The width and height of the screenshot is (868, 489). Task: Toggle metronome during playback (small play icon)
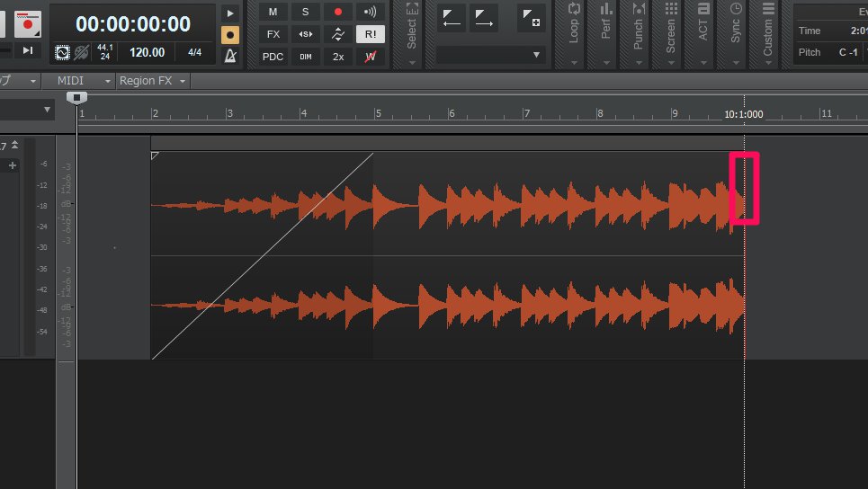point(230,13)
